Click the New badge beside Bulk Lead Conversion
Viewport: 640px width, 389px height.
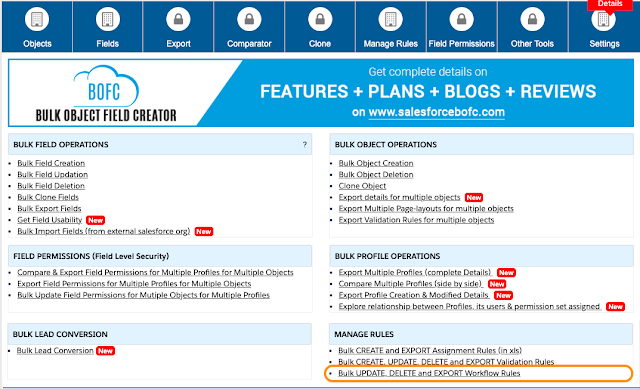105,351
